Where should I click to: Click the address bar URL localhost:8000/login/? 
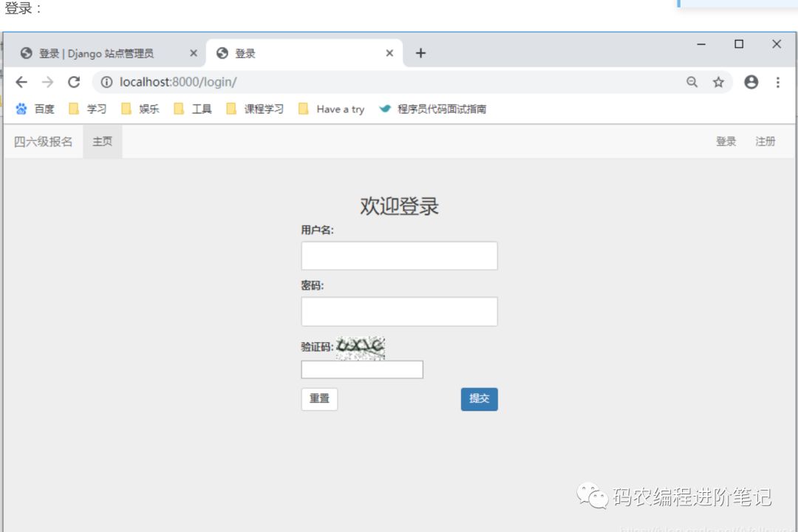coord(178,82)
